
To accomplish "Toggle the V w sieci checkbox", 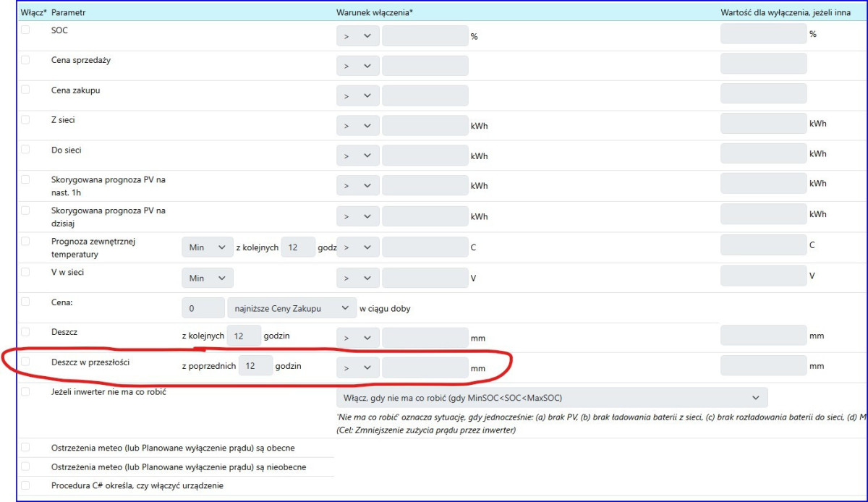I will click(26, 271).
